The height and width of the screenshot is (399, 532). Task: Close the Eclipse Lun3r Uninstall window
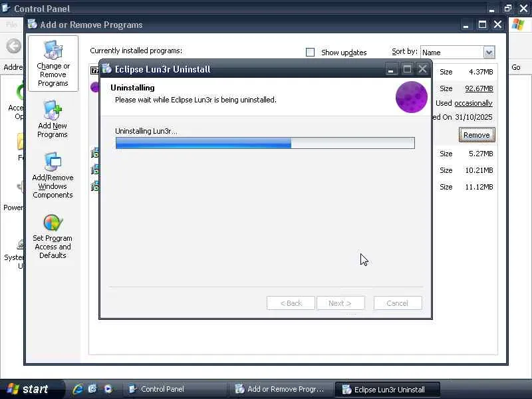422,69
